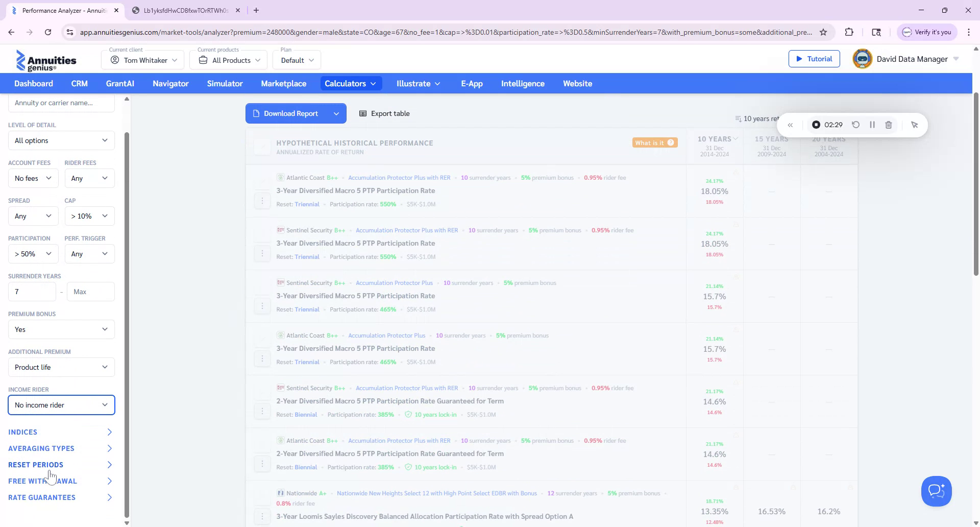Change the Premium Bonus dropdown from Yes
980x527 pixels.
click(x=61, y=329)
